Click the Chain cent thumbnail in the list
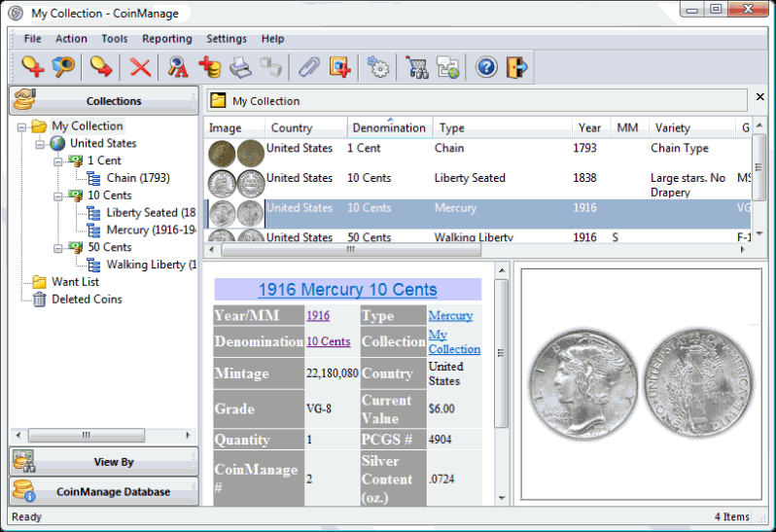776x532 pixels. 235,154
